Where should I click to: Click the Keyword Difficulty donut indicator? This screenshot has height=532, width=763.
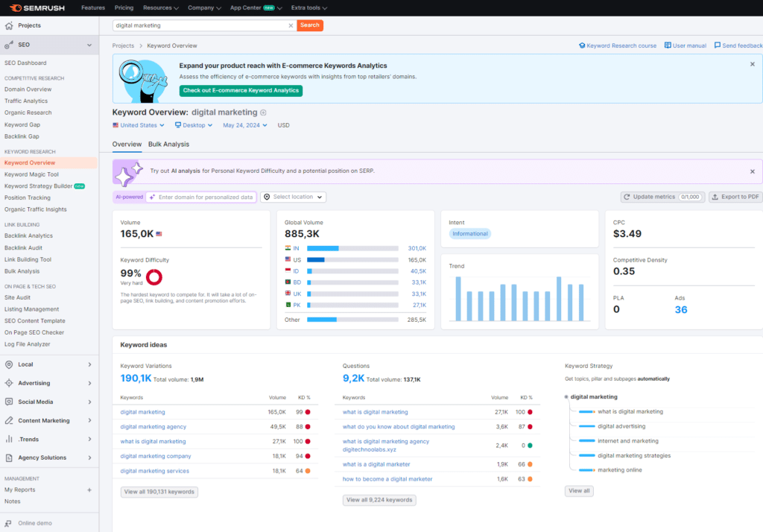pos(154,277)
